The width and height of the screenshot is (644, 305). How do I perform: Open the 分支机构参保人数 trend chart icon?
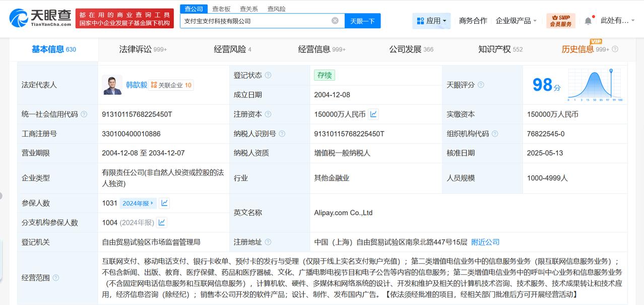162,222
